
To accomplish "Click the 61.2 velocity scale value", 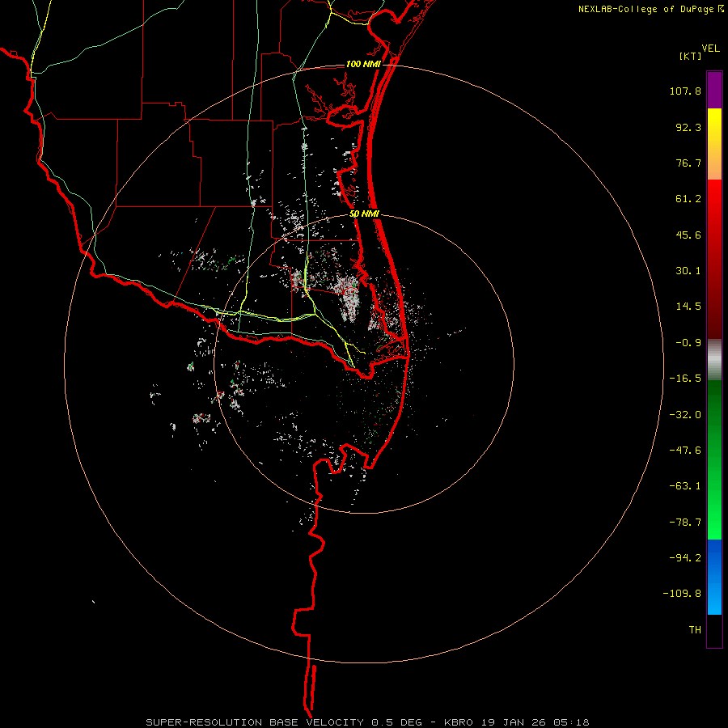I will point(688,199).
